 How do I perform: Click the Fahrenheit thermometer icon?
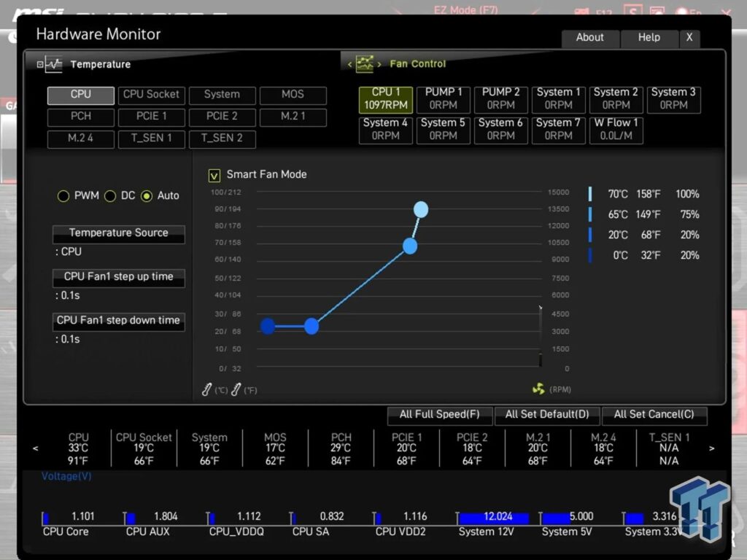tap(236, 390)
